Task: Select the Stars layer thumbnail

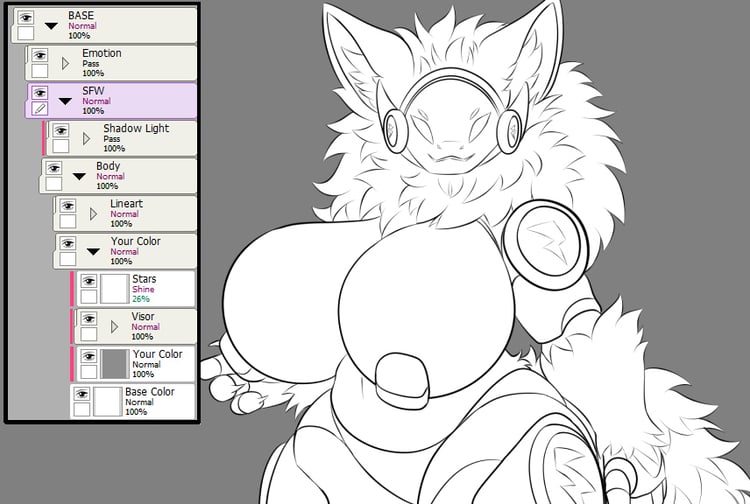Action: click(x=115, y=289)
